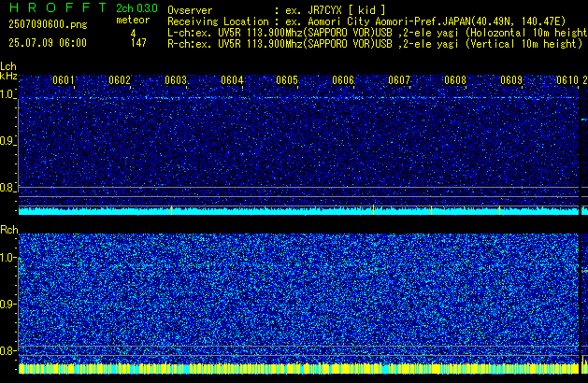Click the Rch 1.0 frequency tick label
Viewport: 588px width, 383px height.
tap(7, 258)
